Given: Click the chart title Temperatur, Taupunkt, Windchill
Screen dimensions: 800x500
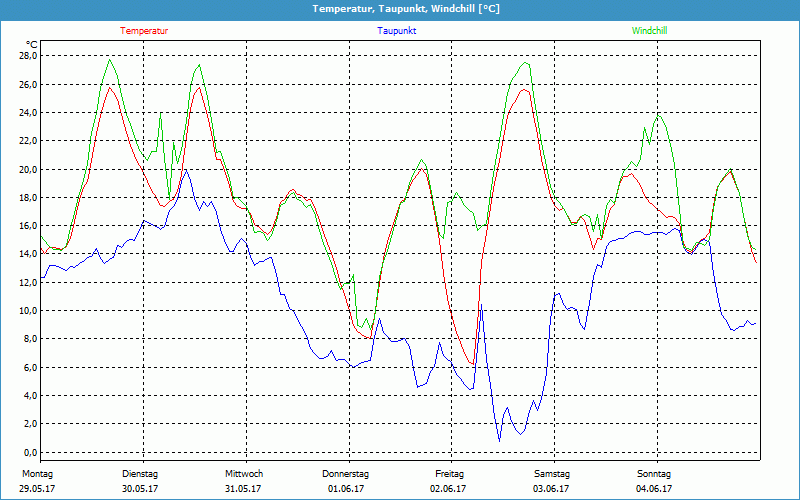Looking at the screenshot, I should click(406, 9).
